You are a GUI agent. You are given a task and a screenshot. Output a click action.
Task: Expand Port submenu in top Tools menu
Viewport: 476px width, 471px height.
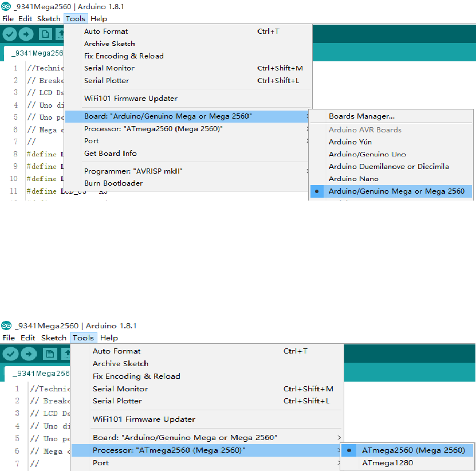tap(188, 141)
